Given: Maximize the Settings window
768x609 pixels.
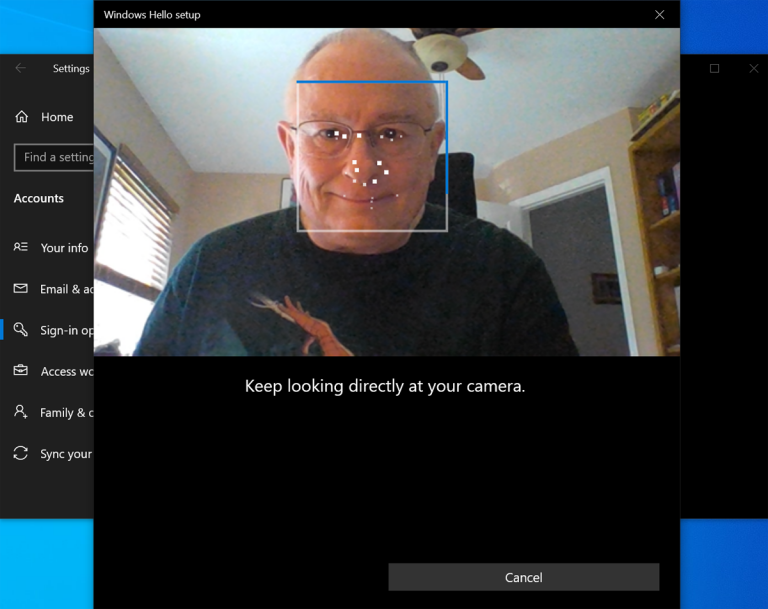Looking at the screenshot, I should click(714, 69).
